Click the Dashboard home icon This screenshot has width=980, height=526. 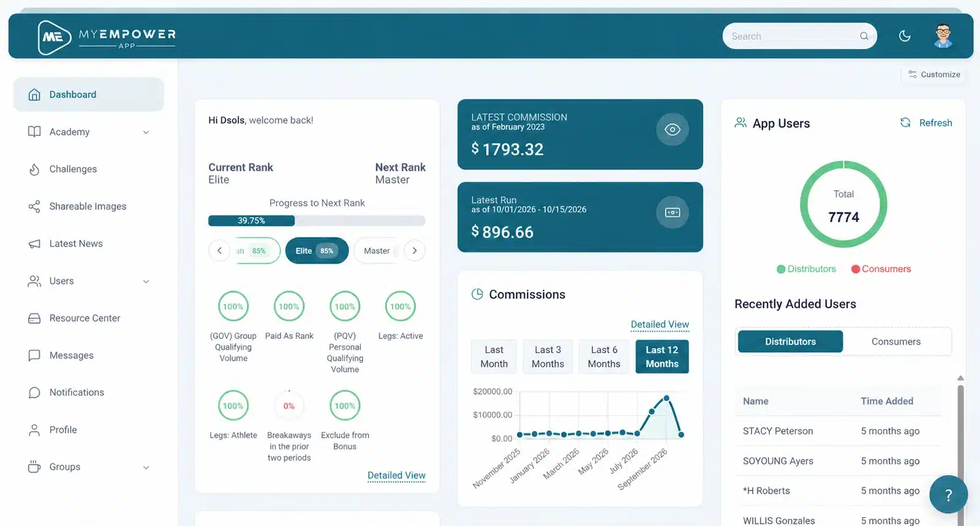34,94
